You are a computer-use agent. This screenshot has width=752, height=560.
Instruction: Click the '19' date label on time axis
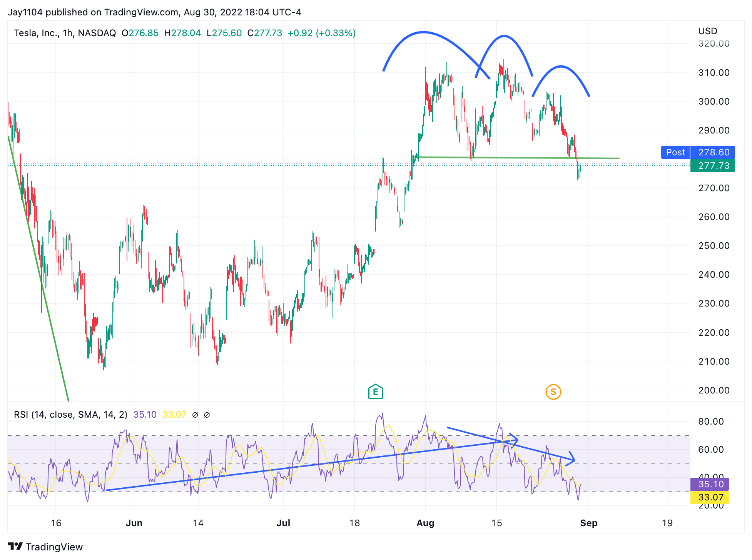[667, 523]
